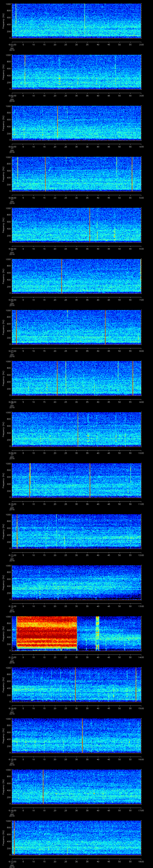The width and height of the screenshot is (153, 868).
Task: Click the '6:05:00' start time label
Action: point(12,249)
